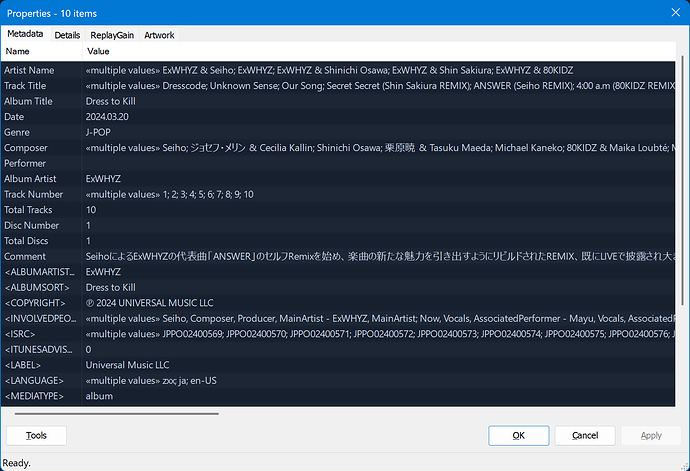Click the Name column header

42,52
